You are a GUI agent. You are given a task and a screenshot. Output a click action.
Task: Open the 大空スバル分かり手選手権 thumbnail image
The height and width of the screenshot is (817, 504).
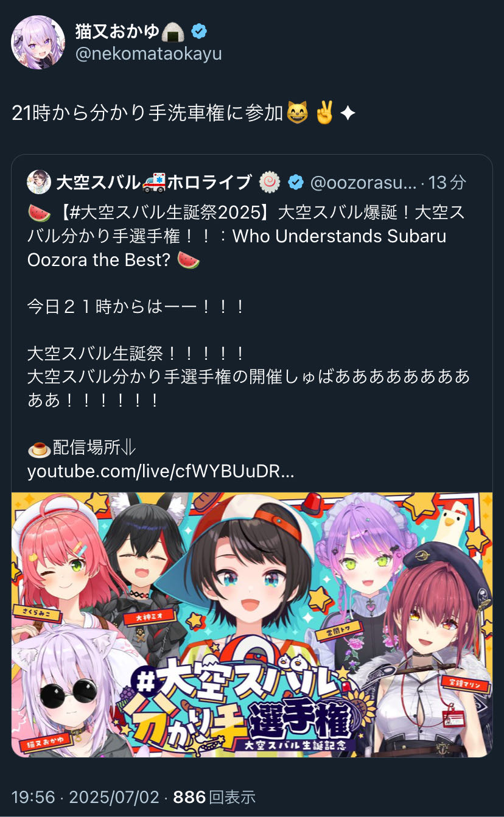[x=252, y=625]
